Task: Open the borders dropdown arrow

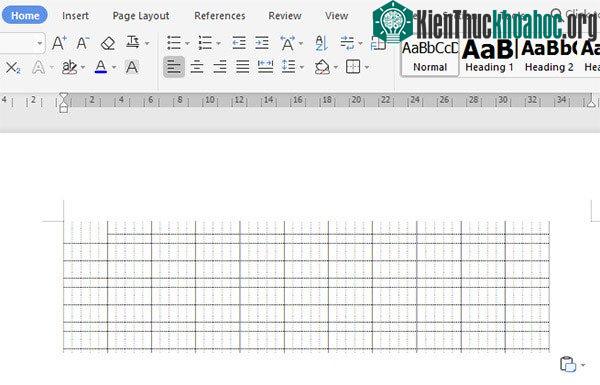Action: click(367, 67)
